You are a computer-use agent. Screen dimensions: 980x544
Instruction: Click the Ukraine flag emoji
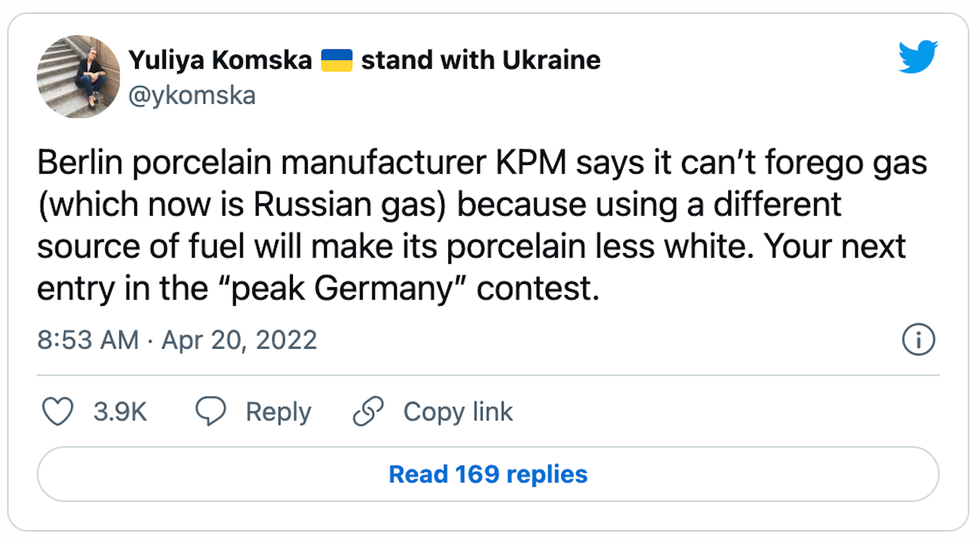tap(336, 60)
